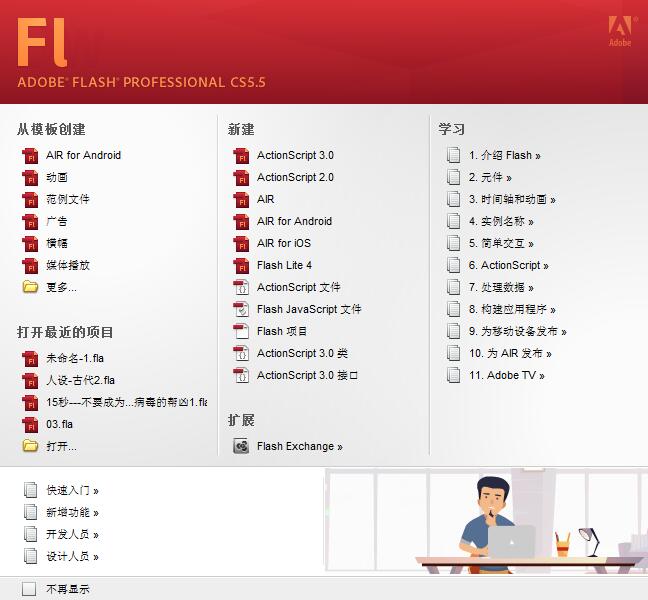Open the 设计人员 » resources
This screenshot has height=600, width=648.
click(x=72, y=557)
